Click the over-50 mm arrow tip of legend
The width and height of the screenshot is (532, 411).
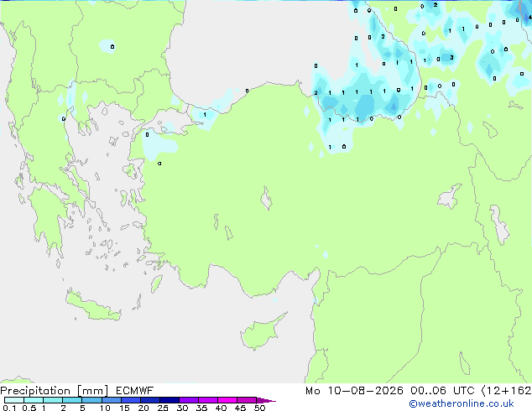coord(266,400)
